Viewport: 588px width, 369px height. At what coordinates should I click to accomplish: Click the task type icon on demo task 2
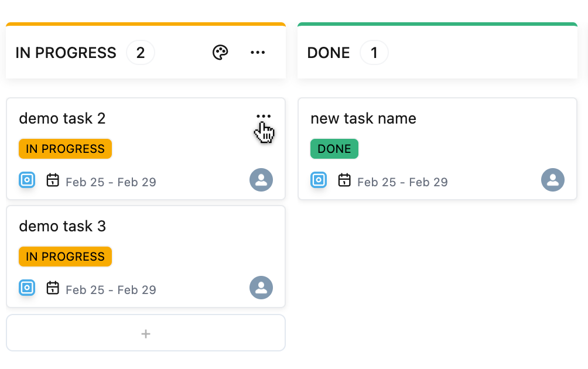click(x=27, y=180)
